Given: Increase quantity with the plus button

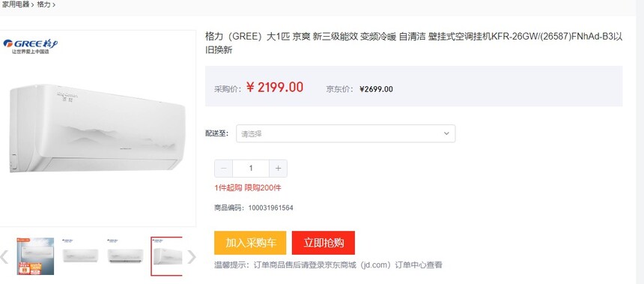Looking at the screenshot, I should tap(278, 169).
